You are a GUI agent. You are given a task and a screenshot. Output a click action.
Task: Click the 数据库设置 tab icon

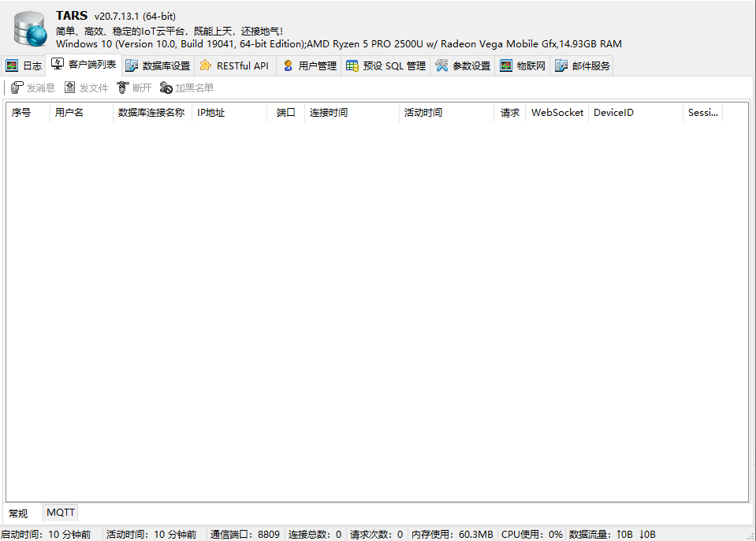132,65
